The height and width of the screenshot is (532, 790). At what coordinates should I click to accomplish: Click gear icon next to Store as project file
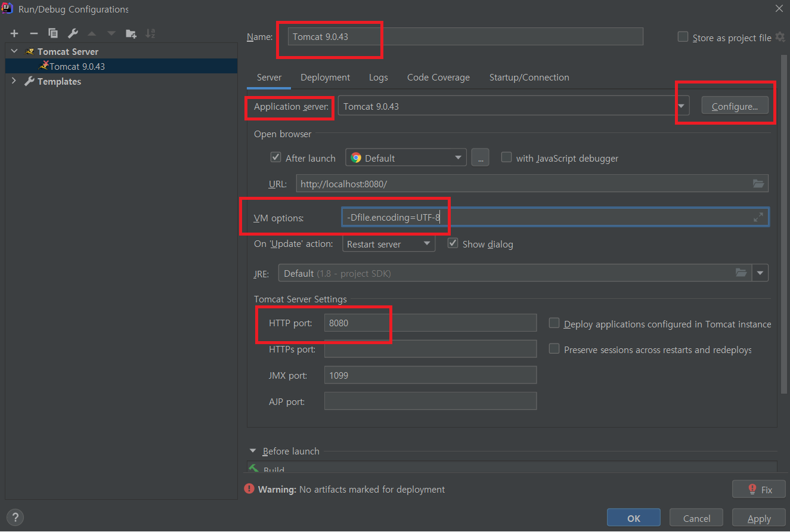tap(780, 37)
